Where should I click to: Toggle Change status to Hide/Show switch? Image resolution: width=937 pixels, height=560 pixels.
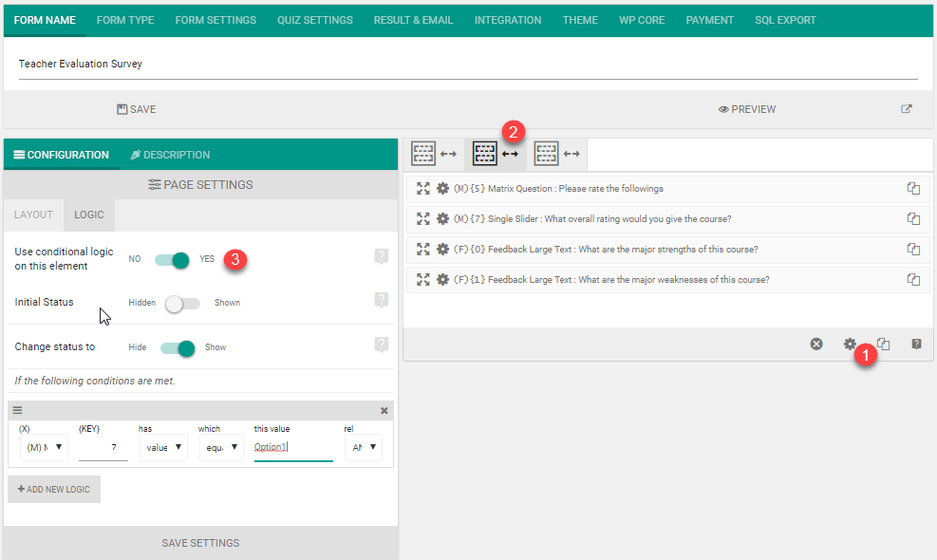[x=178, y=347]
